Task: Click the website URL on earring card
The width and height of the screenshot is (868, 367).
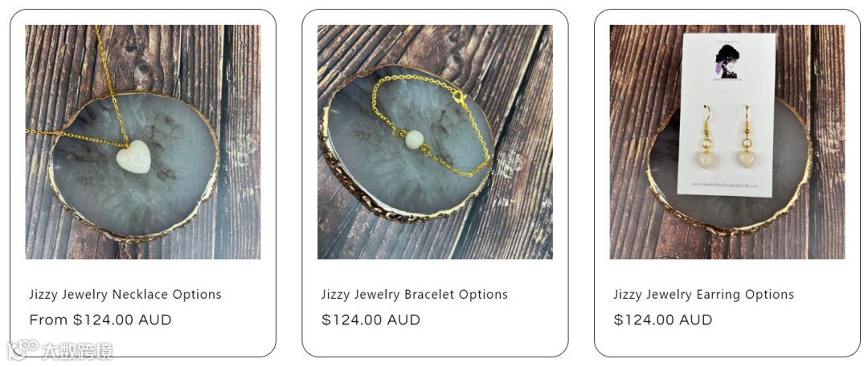Action: (726, 185)
